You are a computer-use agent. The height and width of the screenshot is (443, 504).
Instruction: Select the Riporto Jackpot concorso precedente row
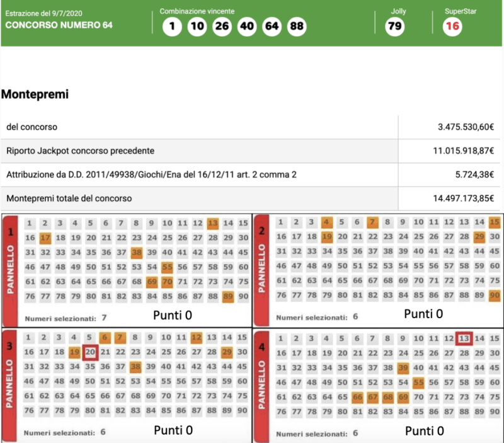[80, 151]
